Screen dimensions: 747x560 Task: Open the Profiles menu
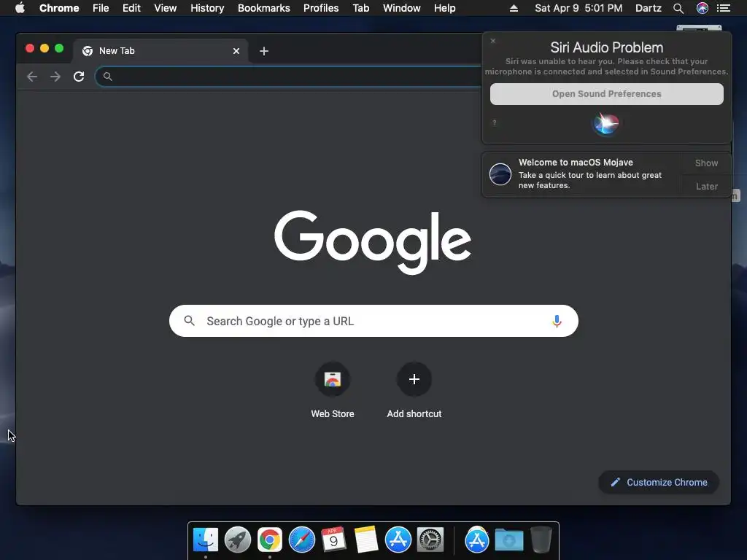321,8
